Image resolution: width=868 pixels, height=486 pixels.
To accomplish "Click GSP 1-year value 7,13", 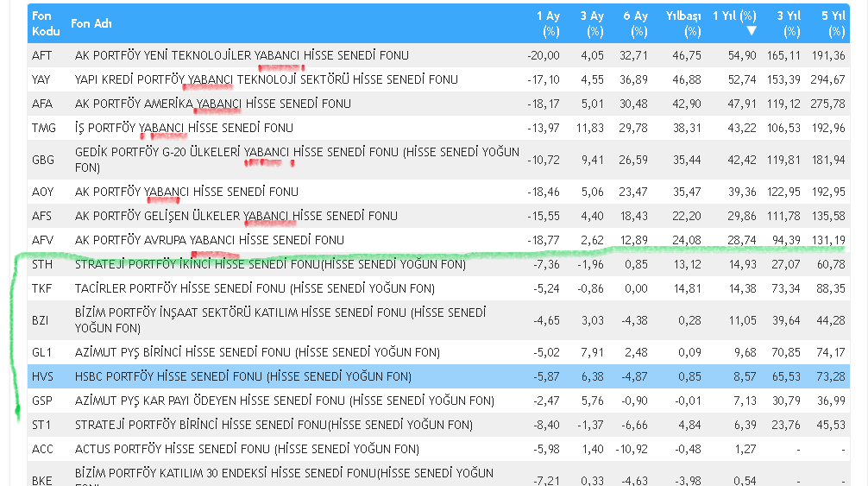I will [745, 402].
